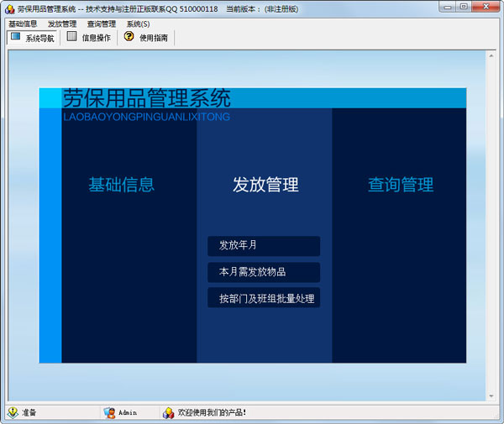Click the application icon in title bar
This screenshot has width=504, height=424.
click(x=9, y=8)
